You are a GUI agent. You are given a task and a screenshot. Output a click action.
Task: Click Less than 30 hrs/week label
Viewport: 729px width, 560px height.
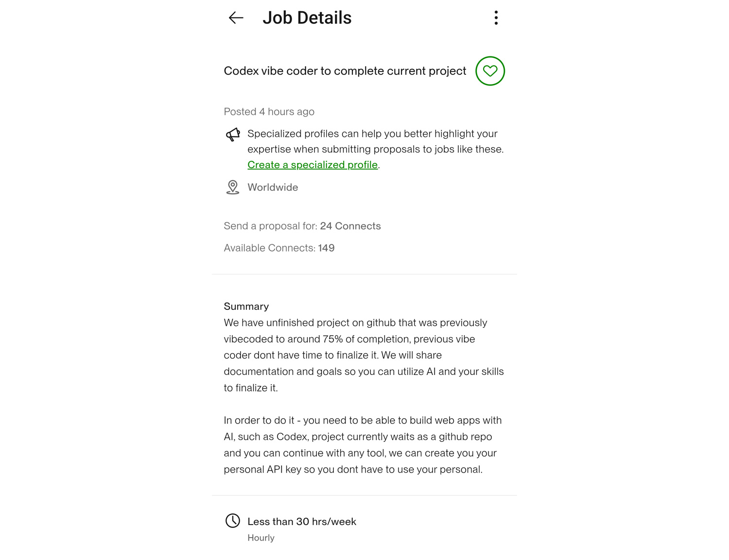pos(301,522)
